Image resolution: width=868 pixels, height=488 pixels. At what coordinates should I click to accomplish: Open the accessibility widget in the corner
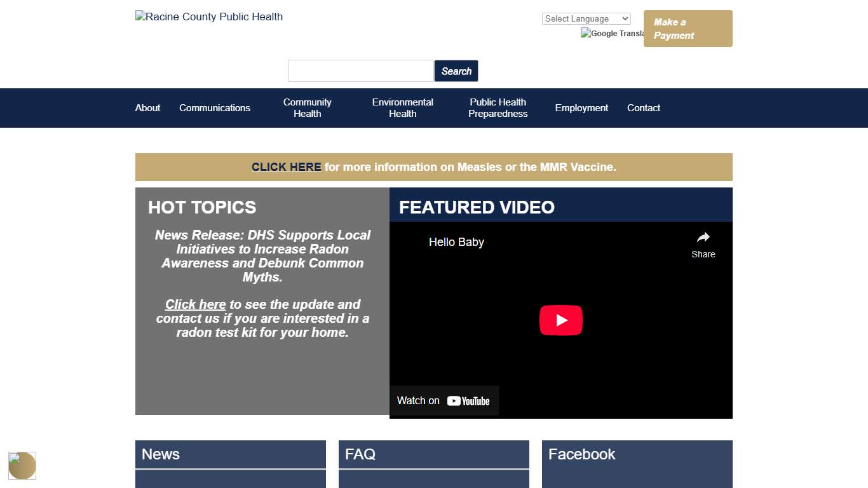coord(22,466)
